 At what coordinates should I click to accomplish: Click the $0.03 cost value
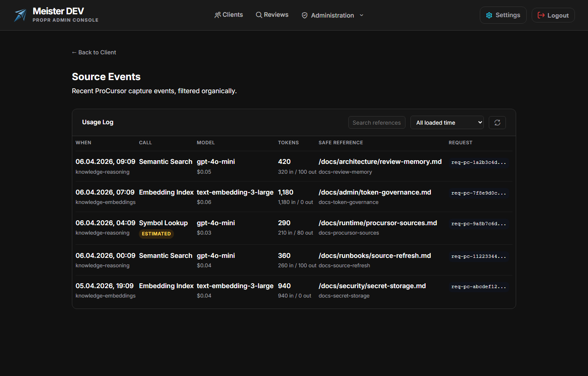pos(204,233)
